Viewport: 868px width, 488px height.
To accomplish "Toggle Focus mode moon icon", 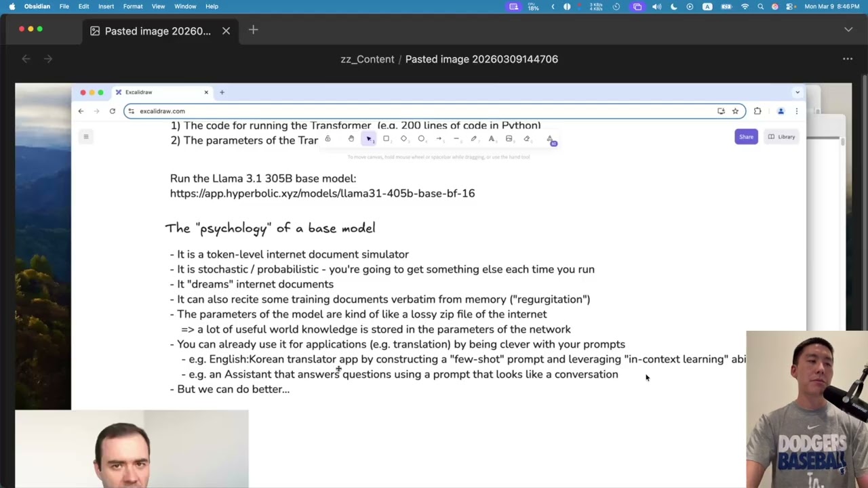I will 673,6.
